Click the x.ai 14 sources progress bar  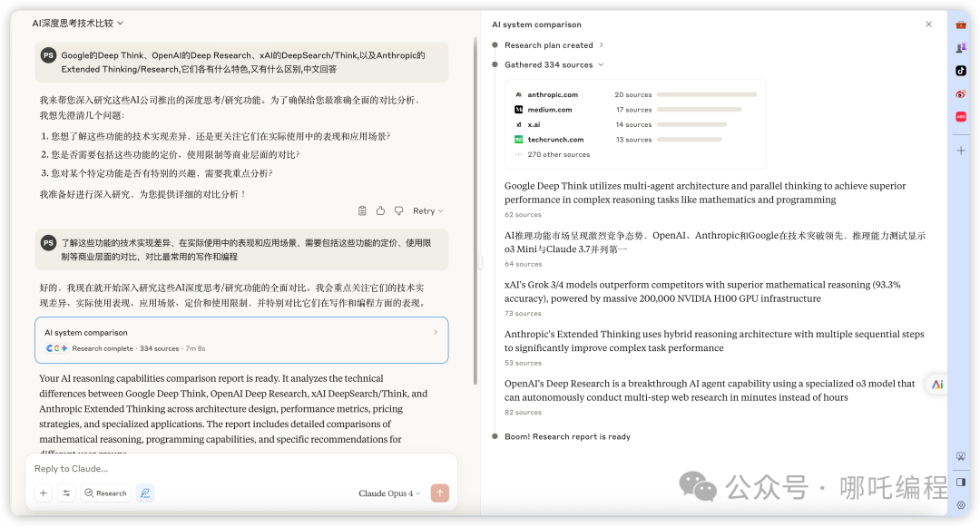(x=691, y=125)
